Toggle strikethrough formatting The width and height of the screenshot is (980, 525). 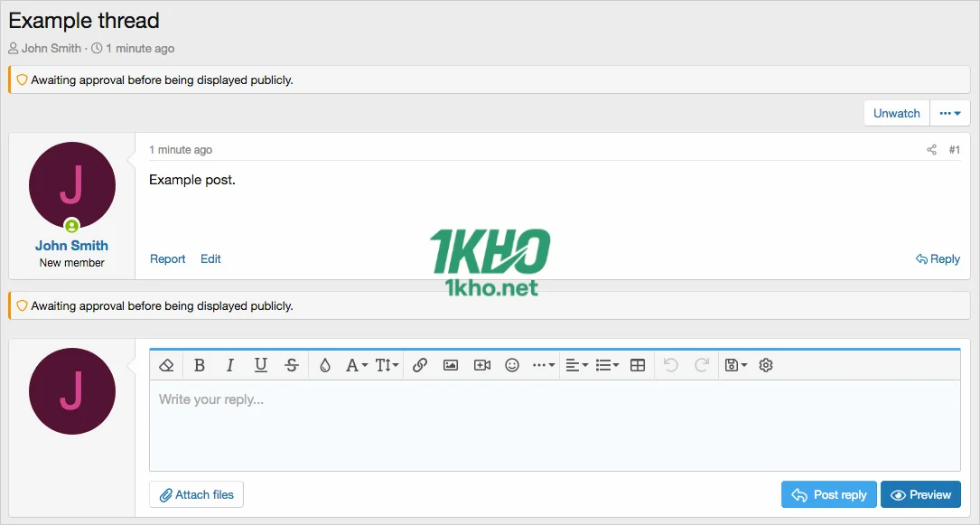tap(292, 365)
